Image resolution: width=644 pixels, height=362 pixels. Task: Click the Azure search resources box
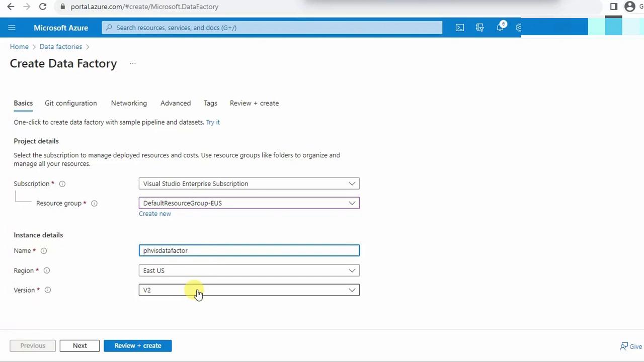point(272,28)
